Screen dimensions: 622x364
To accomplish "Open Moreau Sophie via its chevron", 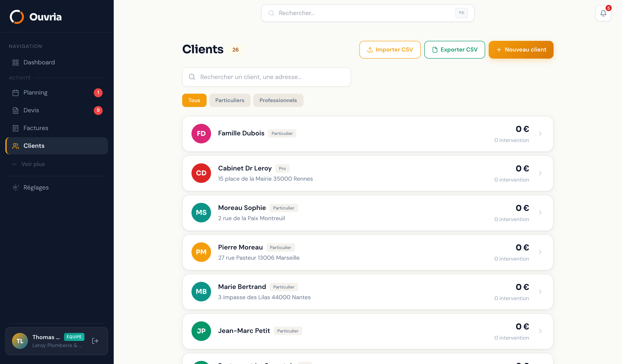I will pyautogui.click(x=540, y=213).
